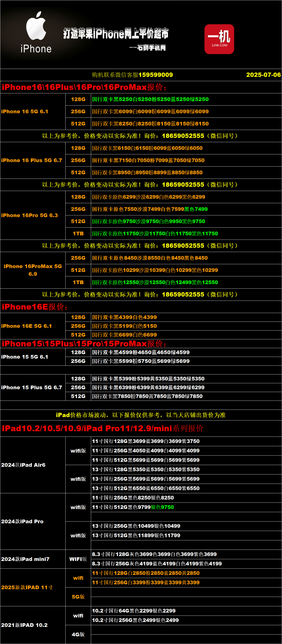
Task: Click the 16 Plus row with 黑8950白8950
Action: (186, 173)
